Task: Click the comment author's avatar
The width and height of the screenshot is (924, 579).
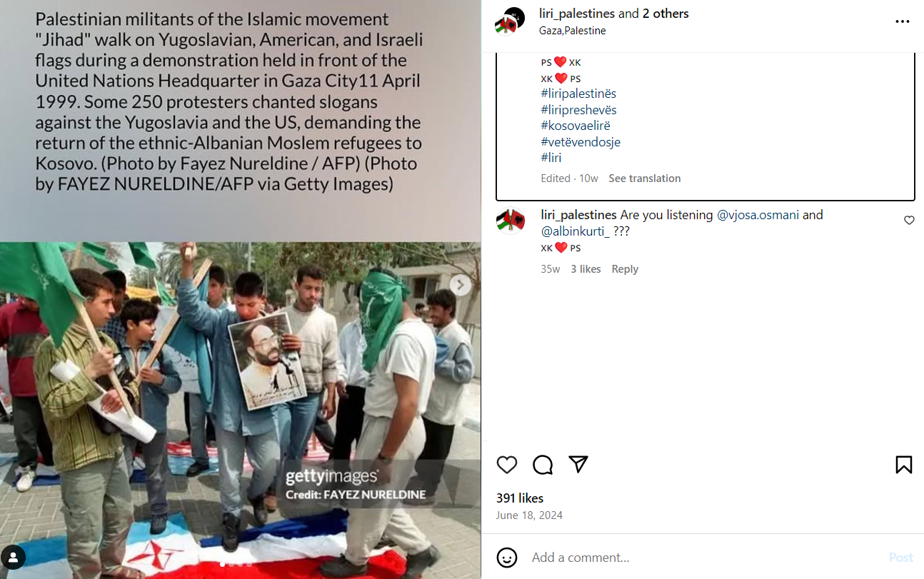Action: (510, 221)
